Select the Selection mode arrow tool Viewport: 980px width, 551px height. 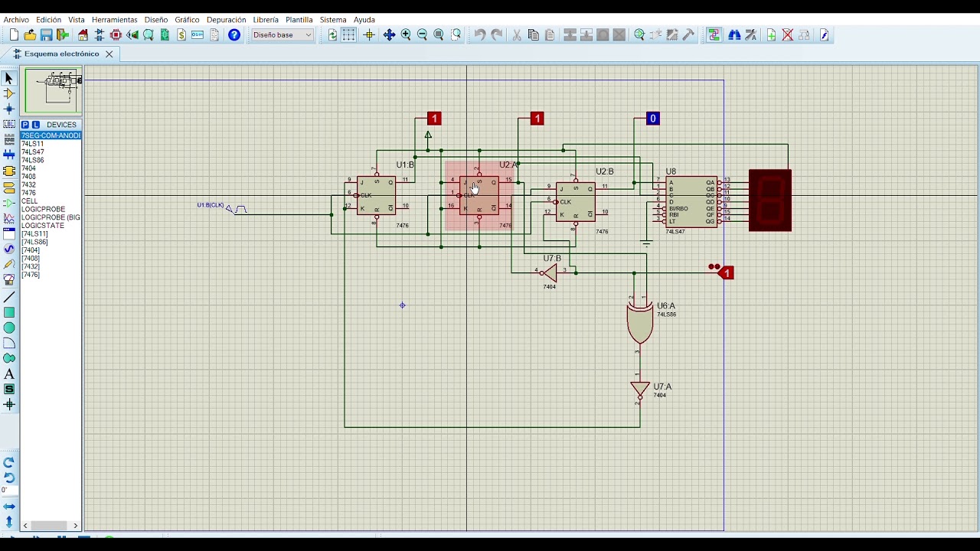[x=9, y=78]
